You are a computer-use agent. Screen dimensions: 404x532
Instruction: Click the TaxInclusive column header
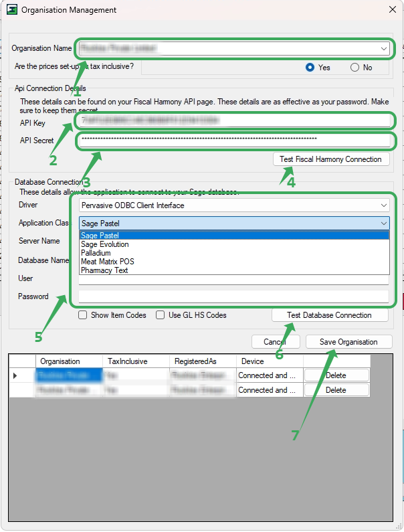click(x=136, y=361)
